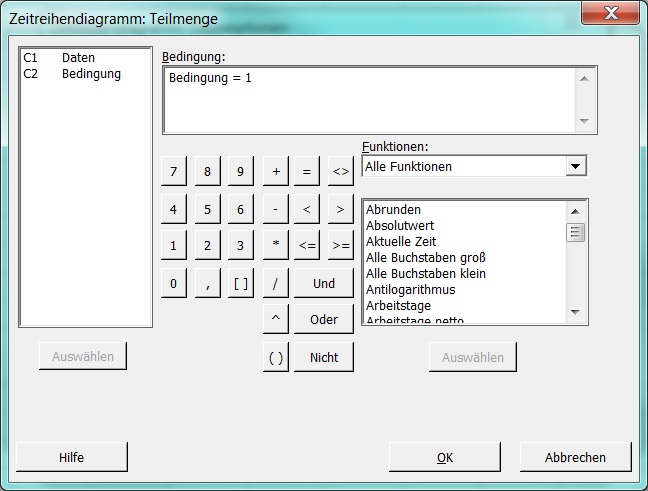Screen dimensions: 648x491
Task: Click the greater-or-equal >= button
Action: pyautogui.click(x=341, y=245)
